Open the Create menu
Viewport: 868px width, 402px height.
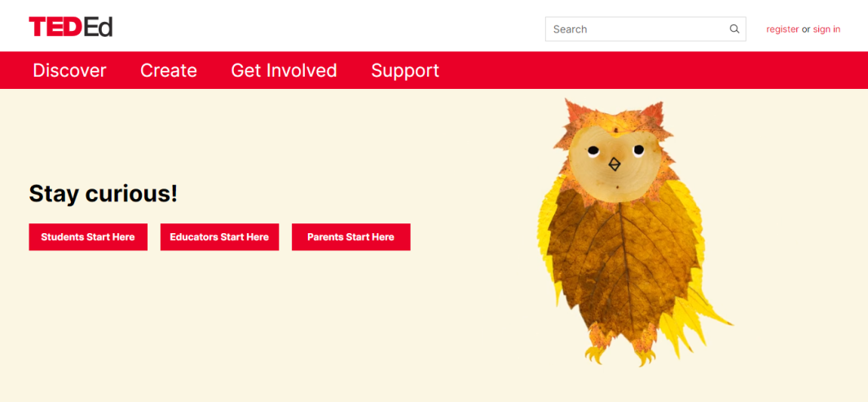pyautogui.click(x=168, y=70)
